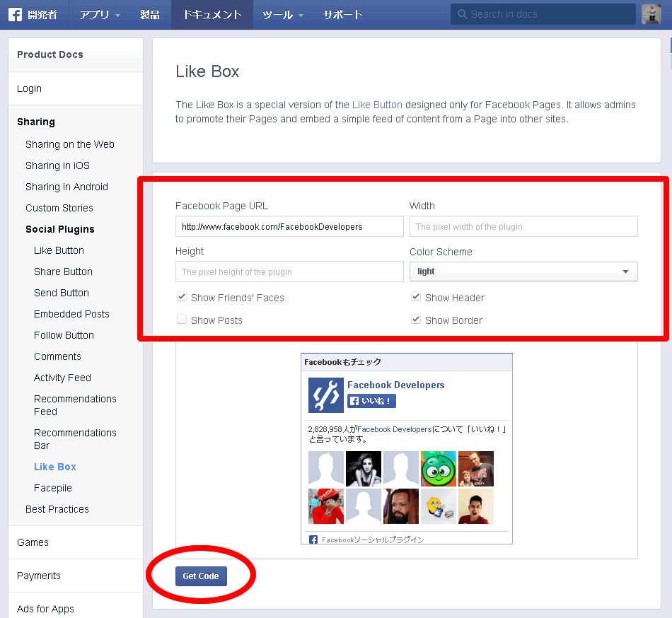672x618 pixels.
Task: Select Like Box in sidebar
Action: click(55, 467)
